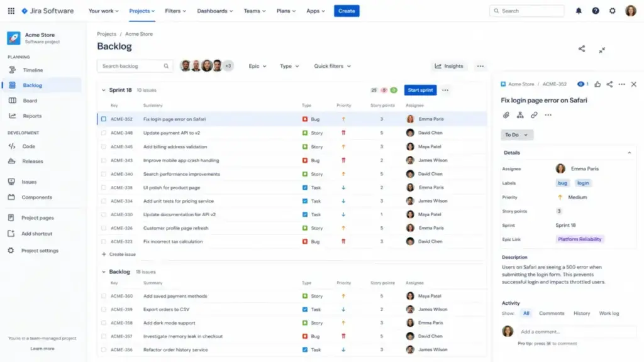Image resolution: width=644 pixels, height=362 pixels.
Task: Open the To Do status dropdown
Action: [517, 134]
